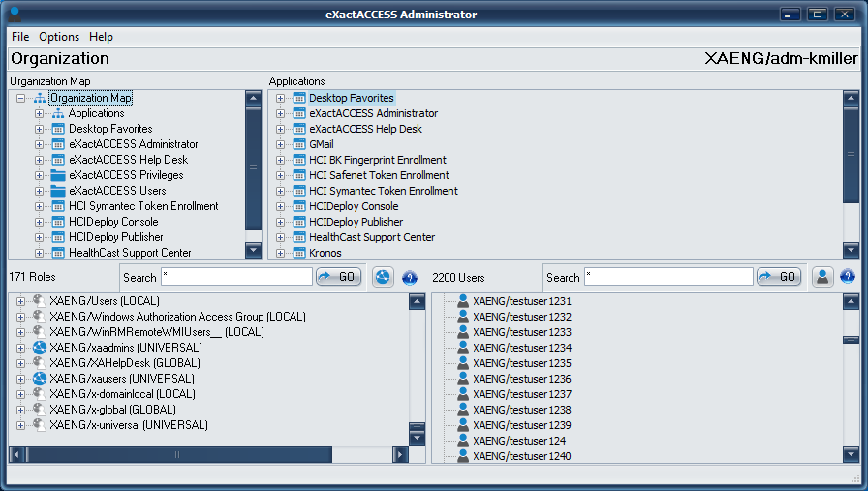The height and width of the screenshot is (491, 868).
Task: Click the eXactACCESS Privileges folder icon
Action: pos(58,175)
